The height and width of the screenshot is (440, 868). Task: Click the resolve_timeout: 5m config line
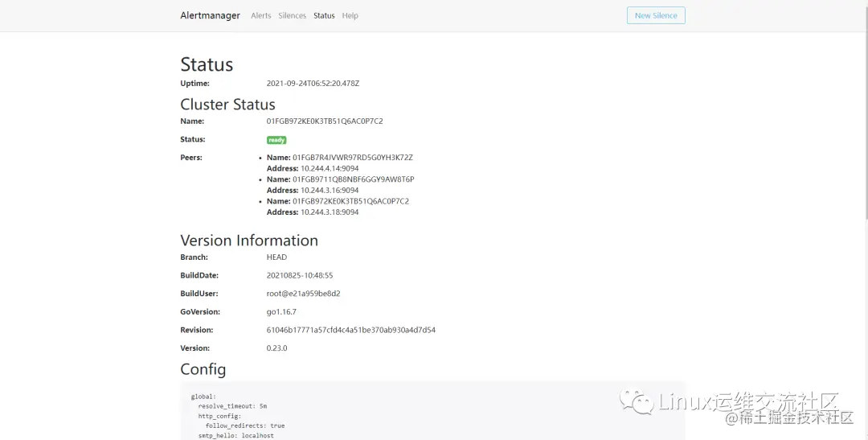232,406
